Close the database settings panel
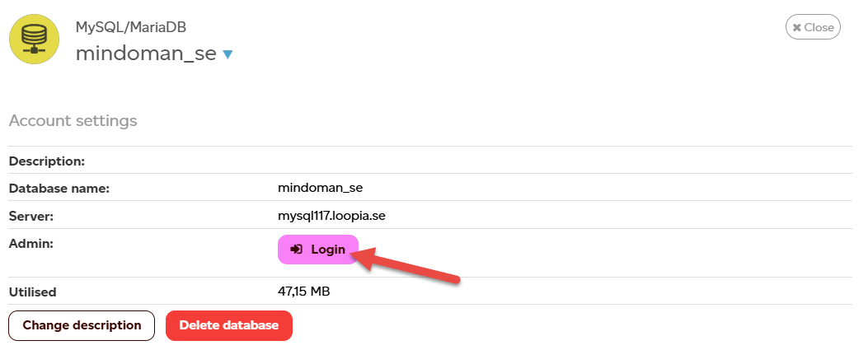This screenshot has height=364, width=868. click(813, 27)
